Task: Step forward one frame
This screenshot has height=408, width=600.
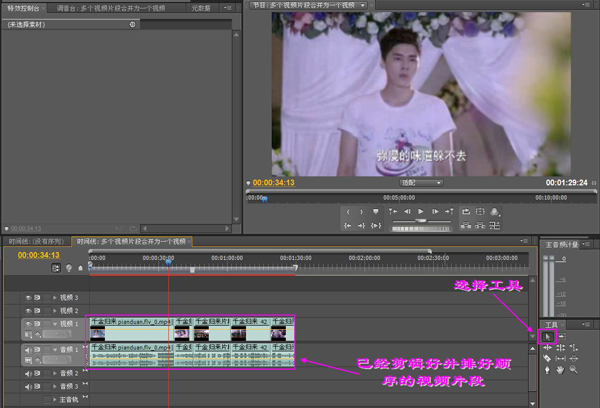Action: (x=435, y=212)
